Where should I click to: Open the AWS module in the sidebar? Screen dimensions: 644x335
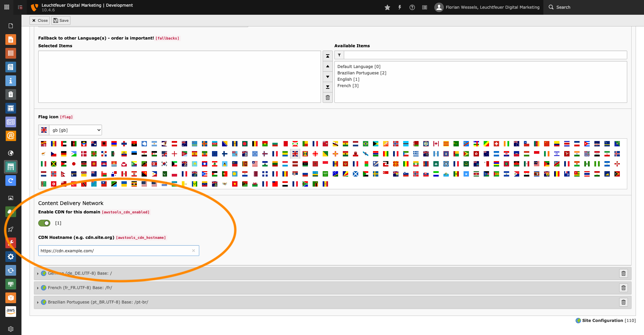click(x=10, y=312)
